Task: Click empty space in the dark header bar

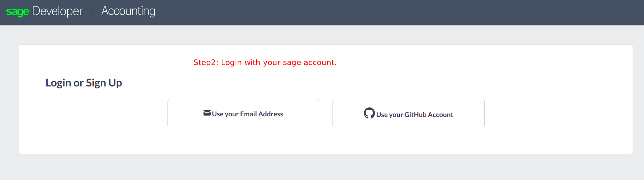Action: 392,12
